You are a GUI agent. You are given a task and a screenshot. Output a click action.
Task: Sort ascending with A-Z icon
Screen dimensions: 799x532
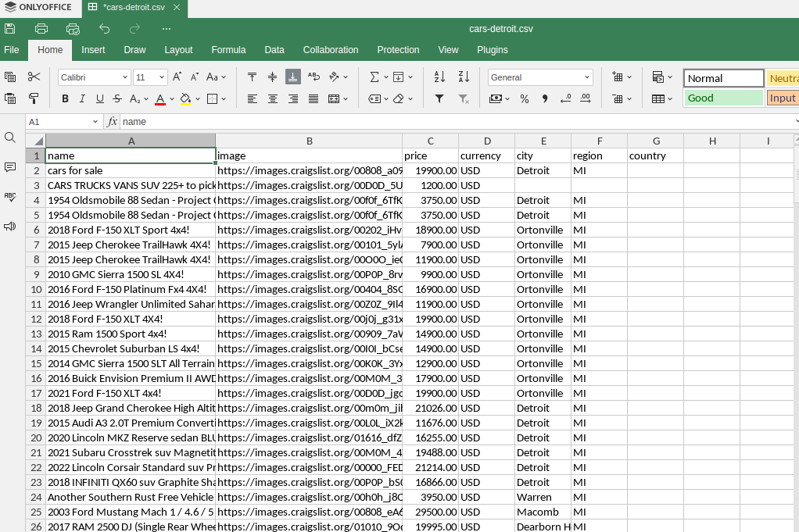pos(439,77)
